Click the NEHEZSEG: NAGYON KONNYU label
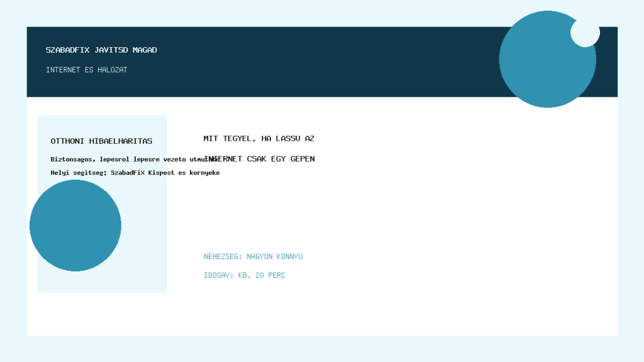 tap(253, 256)
